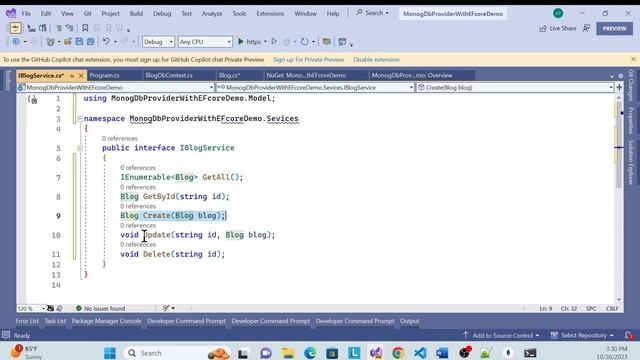The width and height of the screenshot is (640, 360).
Task: Open the Debug configuration dropdown
Action: pyautogui.click(x=158, y=42)
